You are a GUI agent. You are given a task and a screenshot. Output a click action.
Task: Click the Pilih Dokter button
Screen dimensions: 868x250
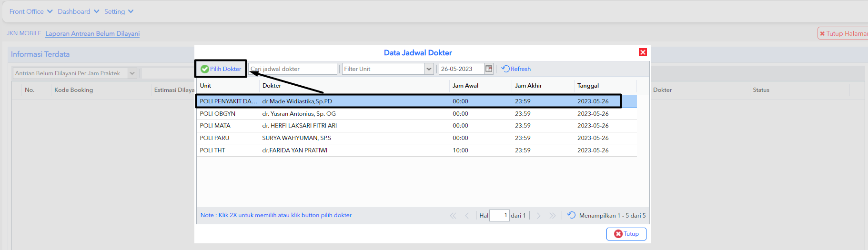point(221,69)
